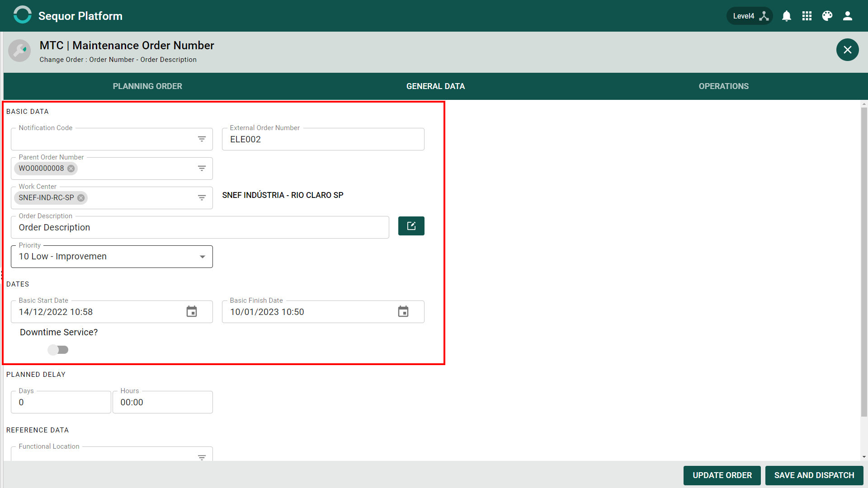868x488 pixels.
Task: Open the notifications bell
Action: click(787, 16)
